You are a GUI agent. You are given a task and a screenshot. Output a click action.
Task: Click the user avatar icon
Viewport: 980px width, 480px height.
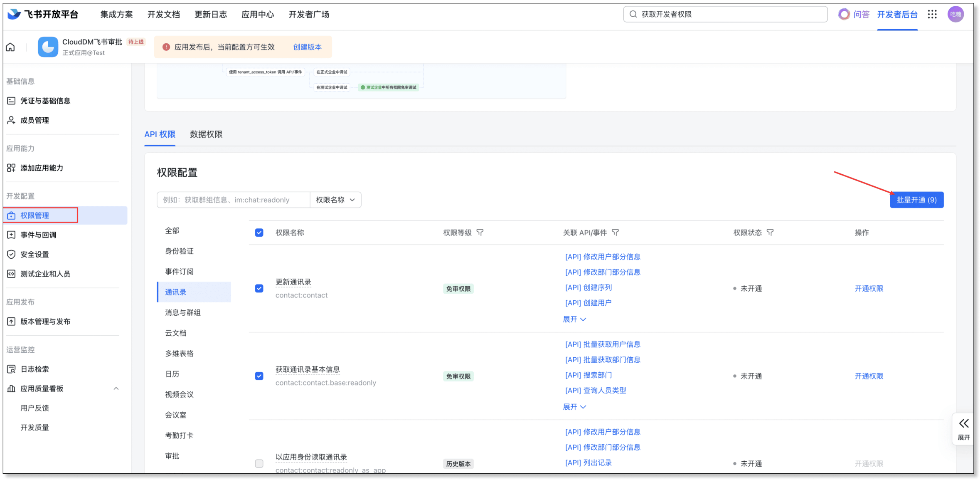point(955,15)
